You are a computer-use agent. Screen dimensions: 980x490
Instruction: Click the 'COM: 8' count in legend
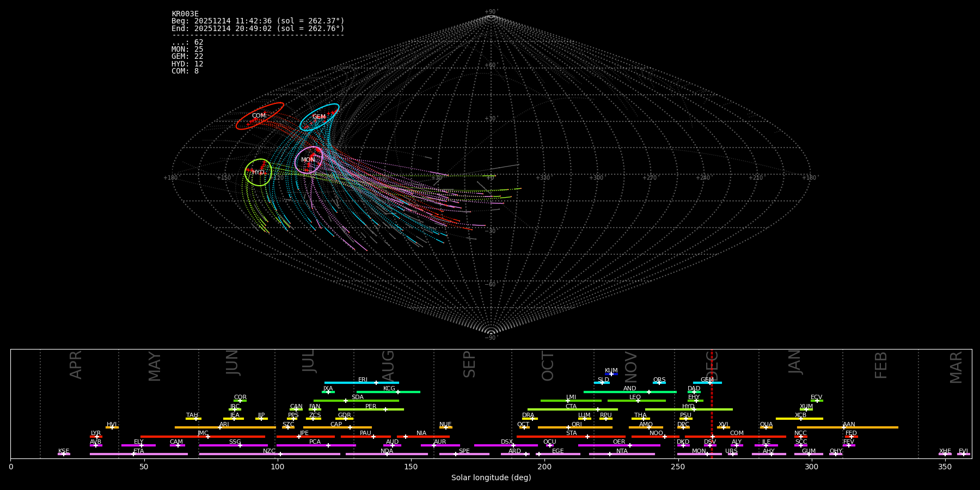(x=185, y=71)
